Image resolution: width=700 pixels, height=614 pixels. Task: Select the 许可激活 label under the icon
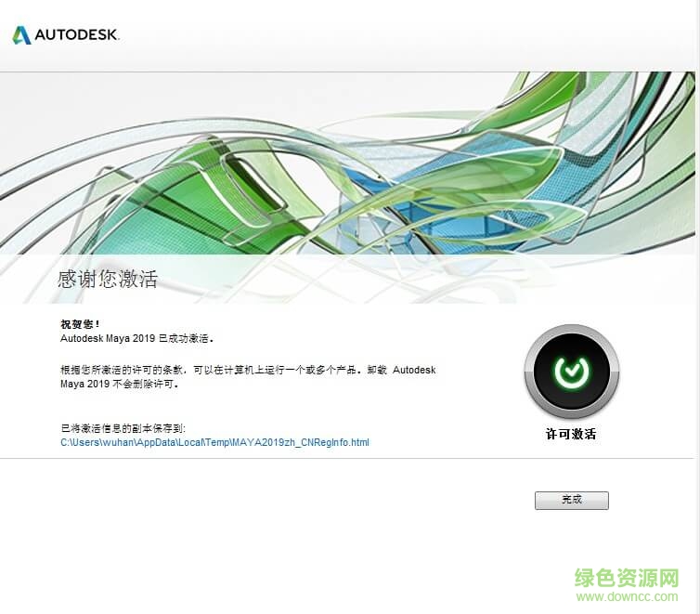[x=571, y=434]
